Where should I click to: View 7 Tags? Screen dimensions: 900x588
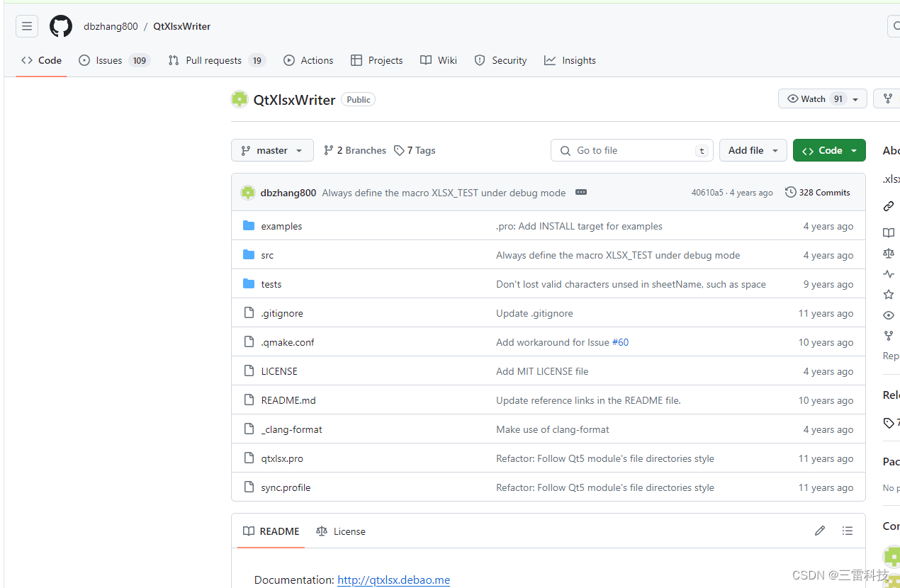click(415, 150)
